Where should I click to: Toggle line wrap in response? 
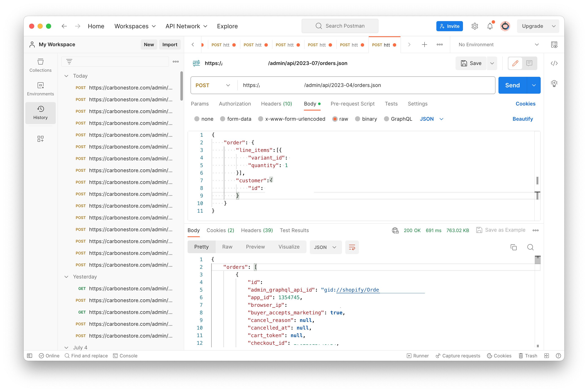tap(352, 247)
